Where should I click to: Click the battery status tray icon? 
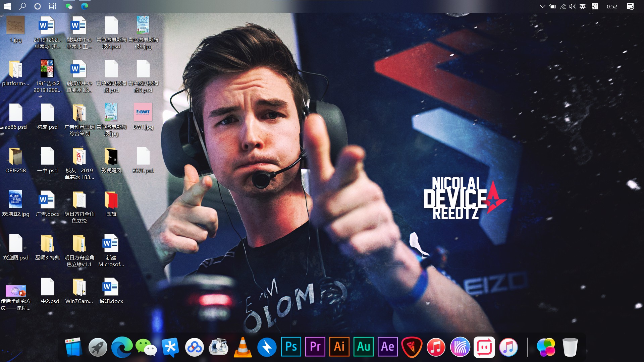[552, 6]
